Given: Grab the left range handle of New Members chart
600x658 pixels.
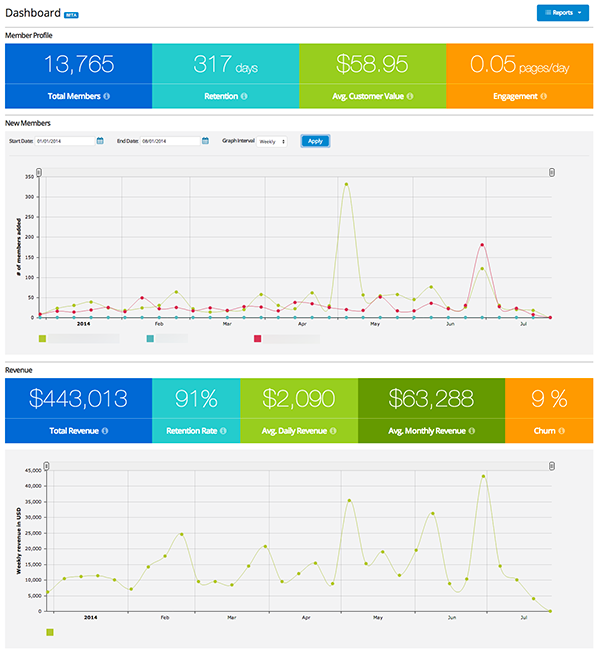Looking at the screenshot, I should pos(39,172).
